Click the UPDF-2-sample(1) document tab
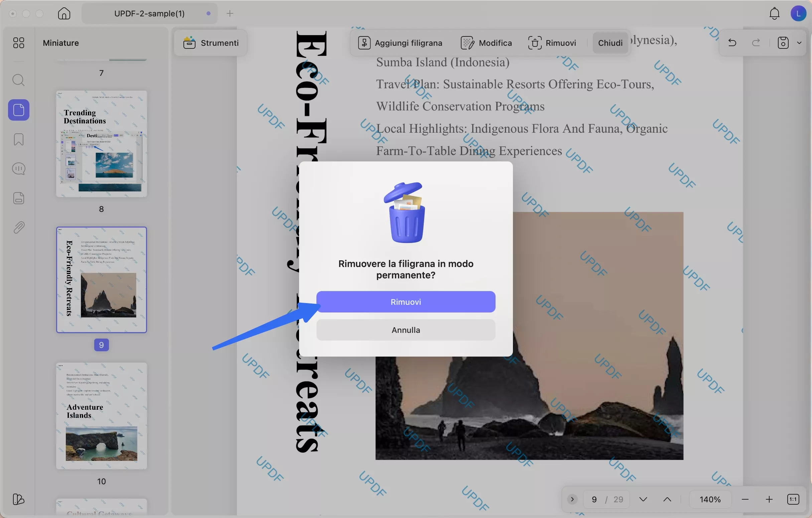Viewport: 812px width, 518px height. click(149, 13)
